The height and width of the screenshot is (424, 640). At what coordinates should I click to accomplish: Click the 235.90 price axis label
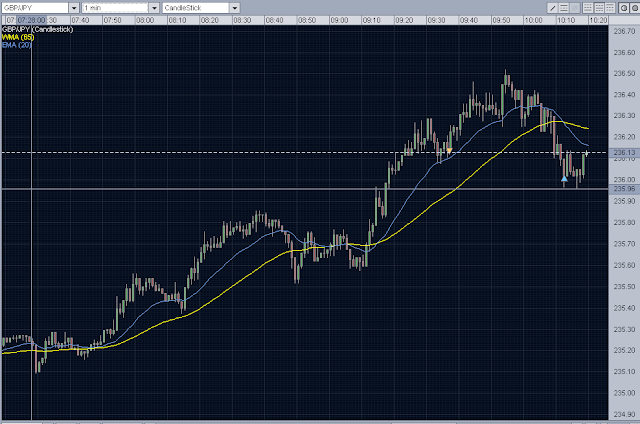624,201
